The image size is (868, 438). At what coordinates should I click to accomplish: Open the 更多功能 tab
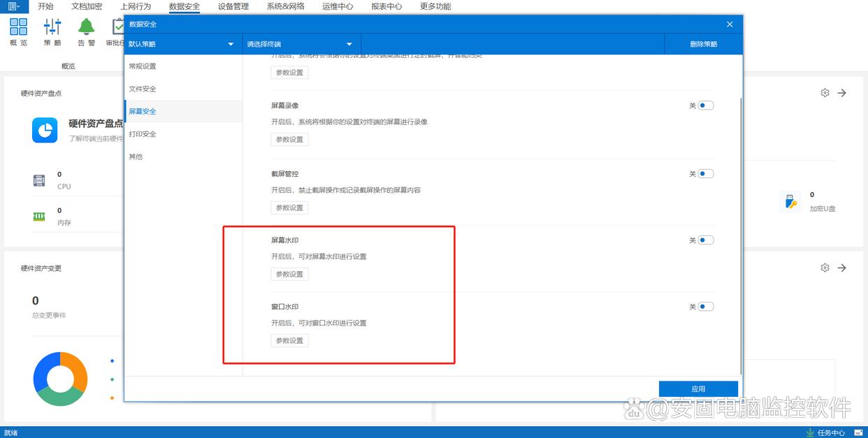435,6
